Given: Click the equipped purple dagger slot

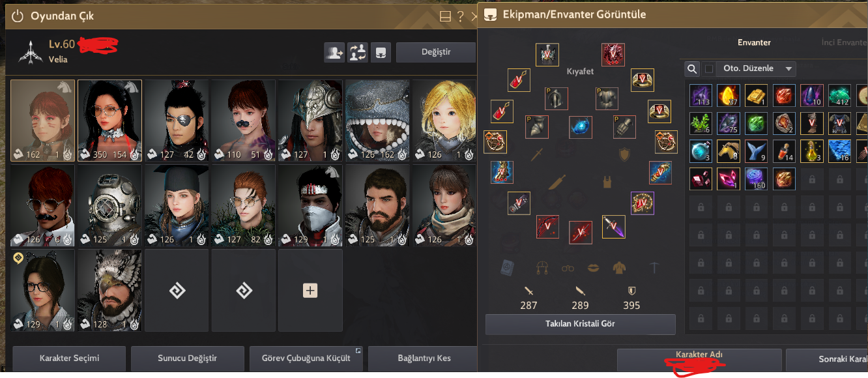Looking at the screenshot, I should (613, 227).
